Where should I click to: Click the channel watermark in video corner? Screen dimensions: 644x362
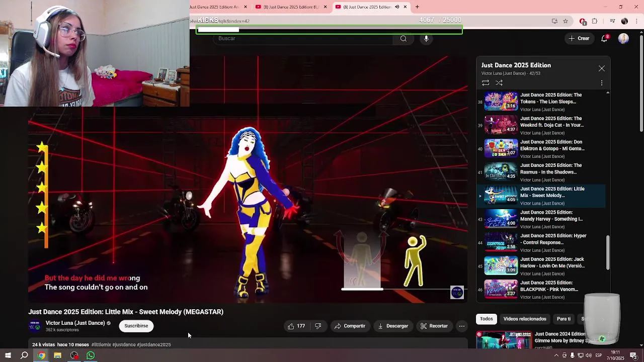[457, 292]
